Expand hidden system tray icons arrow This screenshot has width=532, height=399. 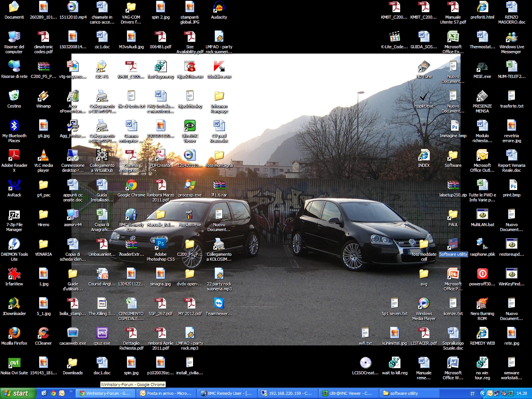(483, 393)
